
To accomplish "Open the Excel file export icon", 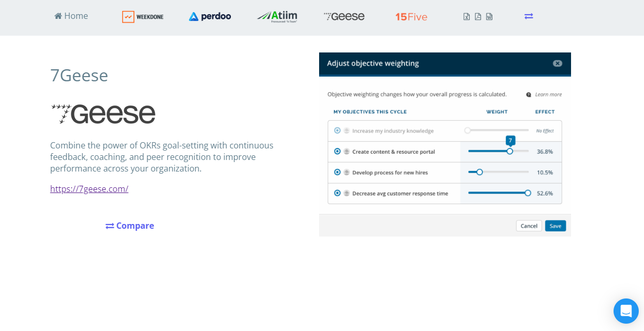I will pyautogui.click(x=467, y=16).
